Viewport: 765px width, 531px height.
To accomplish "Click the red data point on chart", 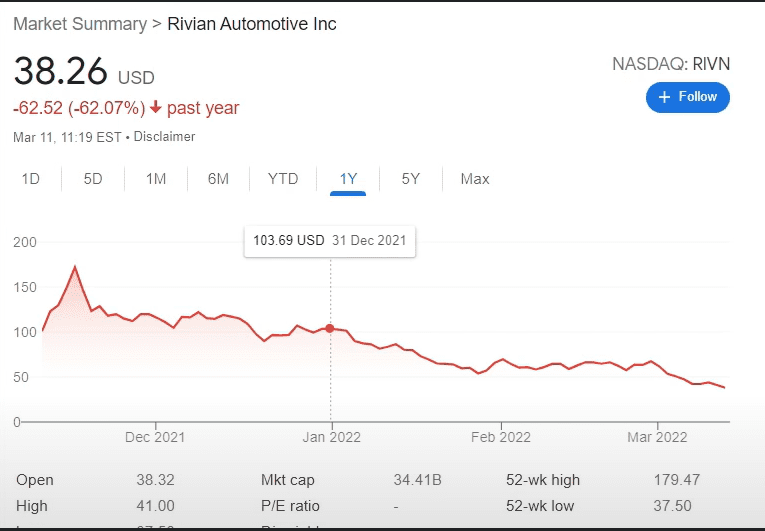I will click(x=331, y=328).
